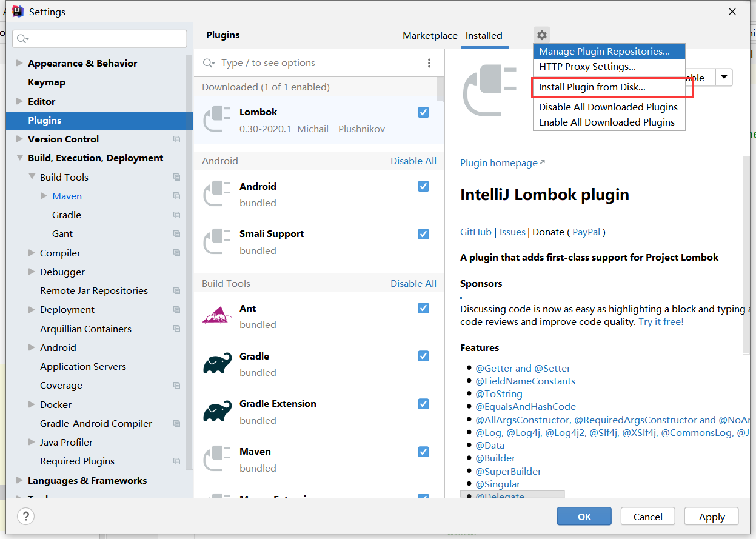
Task: Select Application Servers in settings tree
Action: click(x=83, y=367)
